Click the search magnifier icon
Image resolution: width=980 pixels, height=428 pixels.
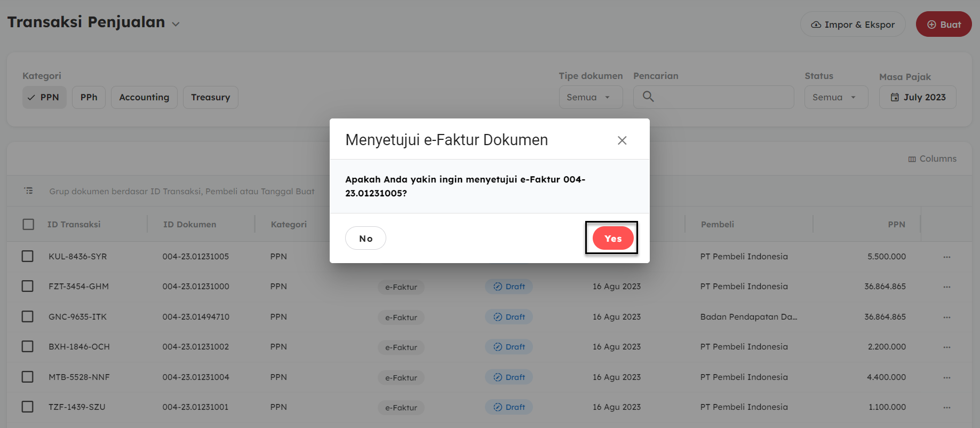(648, 97)
